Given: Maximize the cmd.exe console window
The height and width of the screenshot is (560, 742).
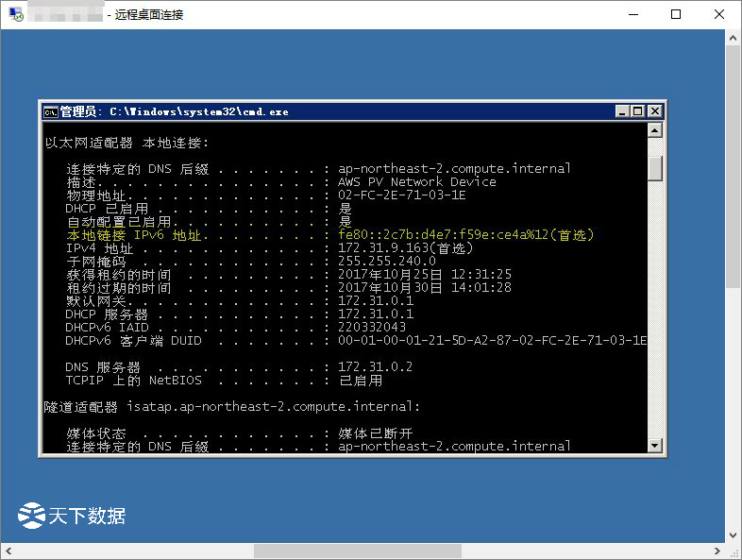Looking at the screenshot, I should 637,111.
